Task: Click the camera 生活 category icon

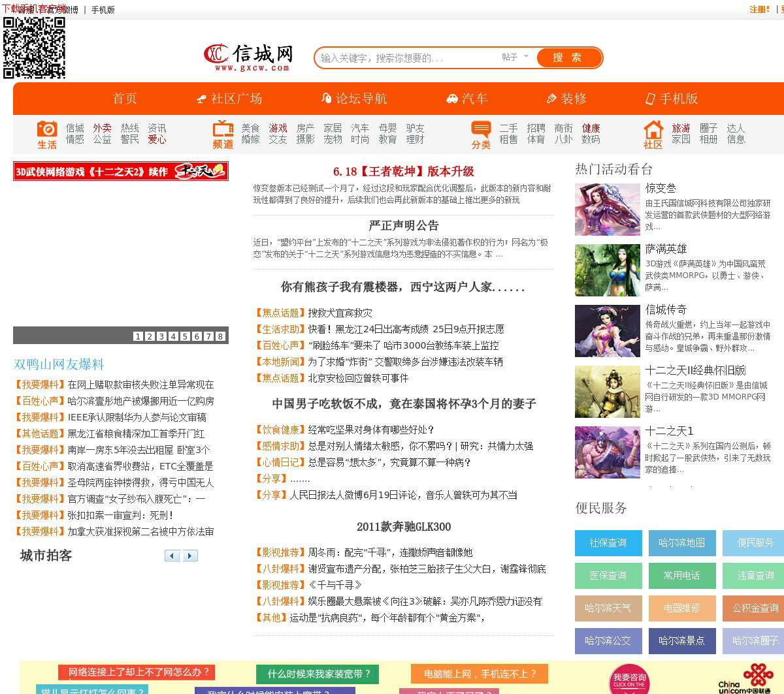Action: 46,129
